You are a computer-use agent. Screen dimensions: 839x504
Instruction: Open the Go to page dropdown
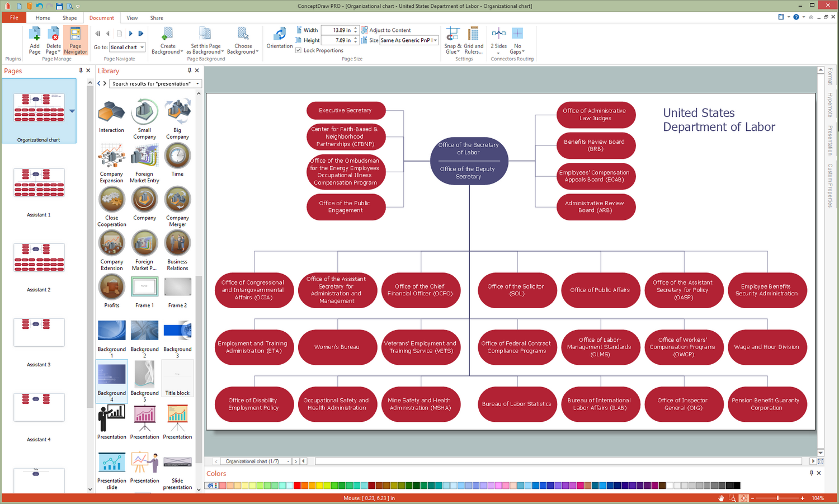coord(142,48)
